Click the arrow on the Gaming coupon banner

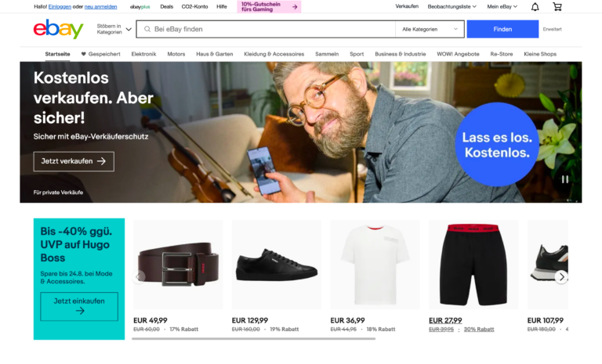pos(295,6)
